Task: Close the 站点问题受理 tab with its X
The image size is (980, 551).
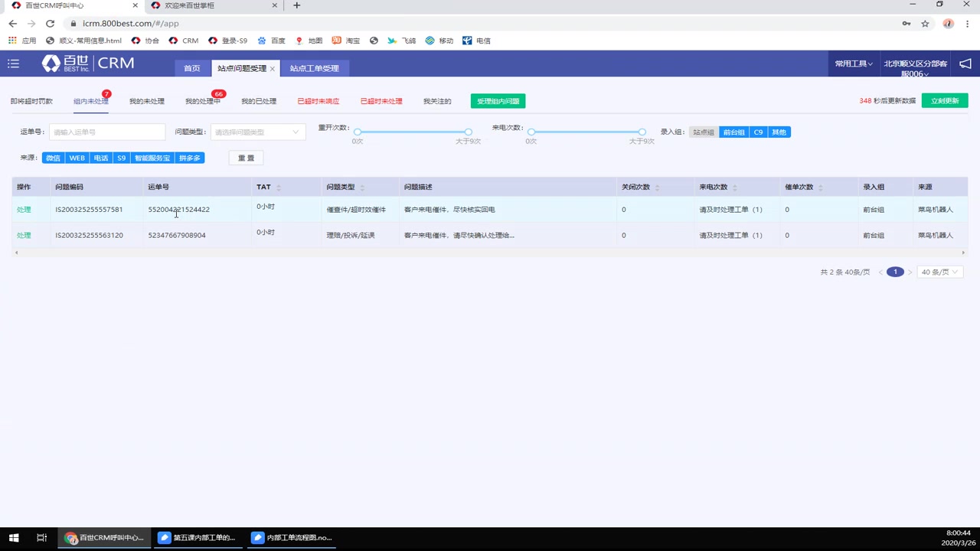Action: point(273,69)
